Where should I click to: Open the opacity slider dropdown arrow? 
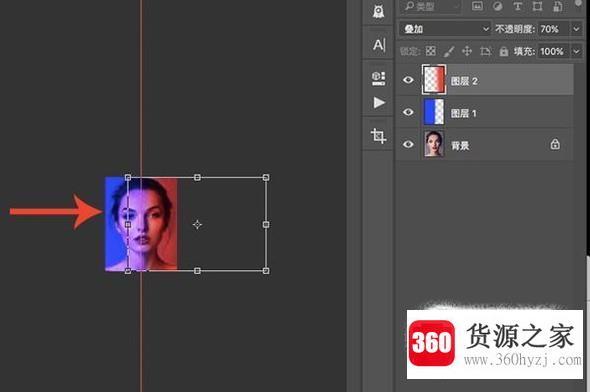point(576,29)
